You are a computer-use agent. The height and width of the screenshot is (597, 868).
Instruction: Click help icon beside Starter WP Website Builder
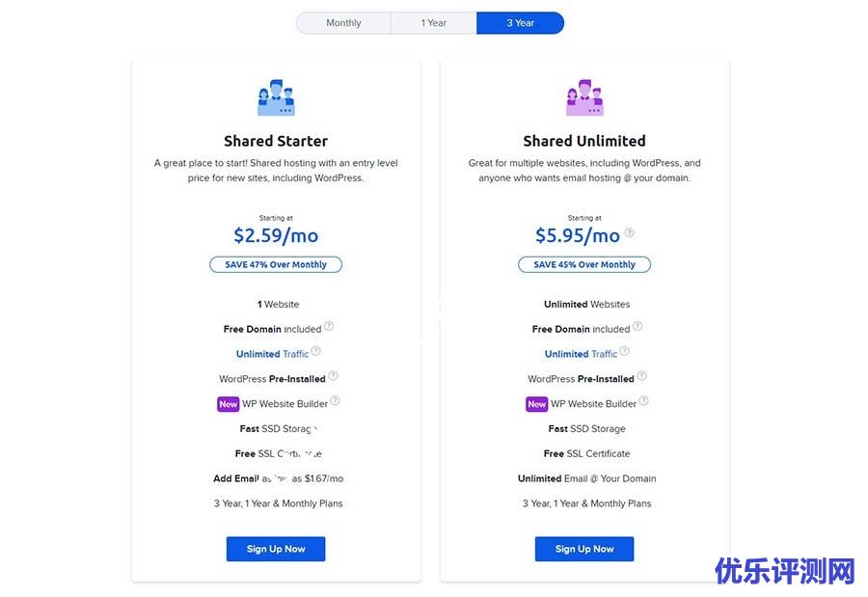click(x=336, y=400)
